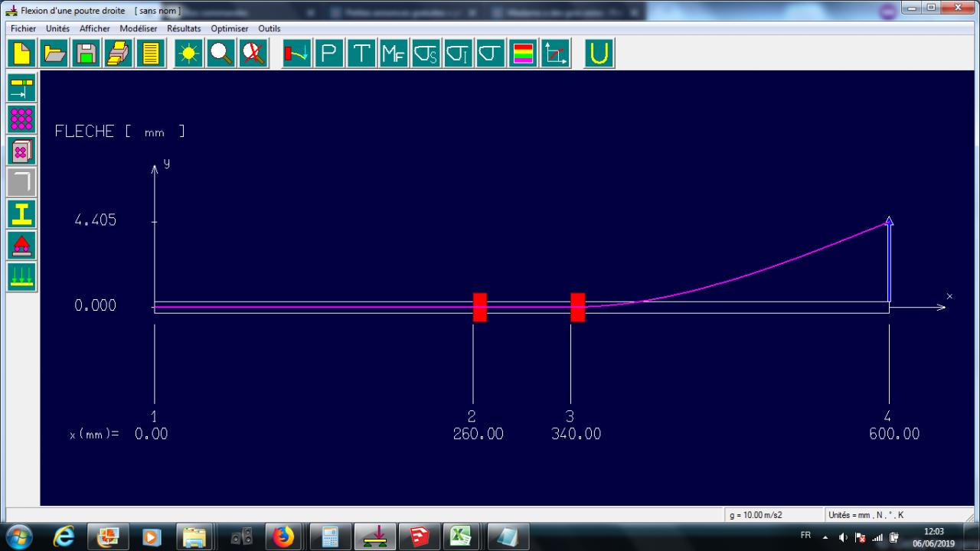Define supports with the red triangle icon
The width and height of the screenshot is (980, 551).
coord(21,245)
